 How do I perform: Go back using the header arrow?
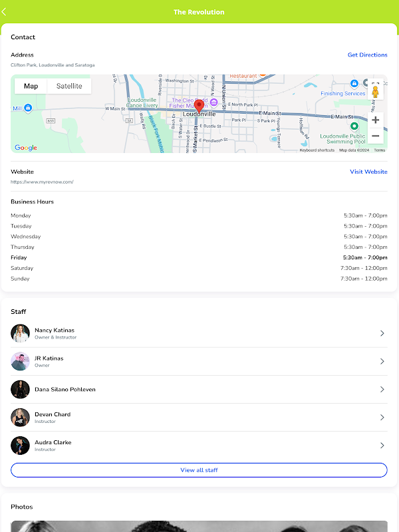coord(4,12)
